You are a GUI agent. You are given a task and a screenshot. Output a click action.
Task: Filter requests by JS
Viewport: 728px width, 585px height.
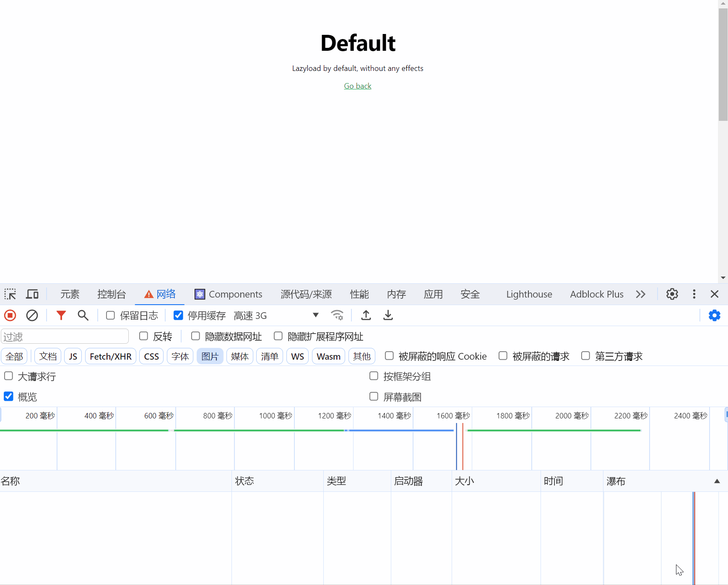pyautogui.click(x=73, y=356)
